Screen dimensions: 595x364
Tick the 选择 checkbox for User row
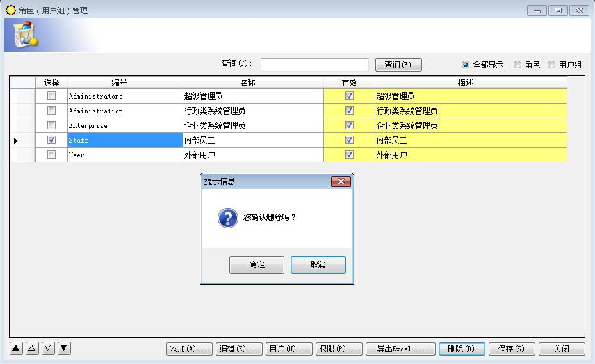pyautogui.click(x=52, y=155)
